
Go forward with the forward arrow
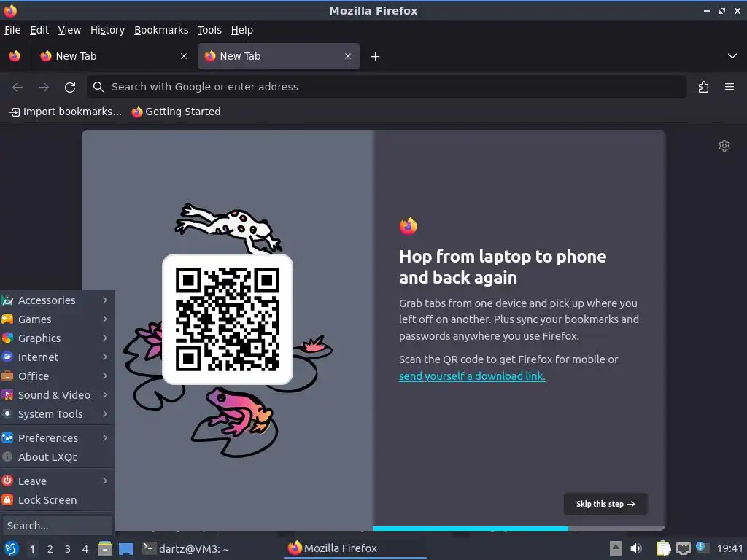tap(44, 87)
